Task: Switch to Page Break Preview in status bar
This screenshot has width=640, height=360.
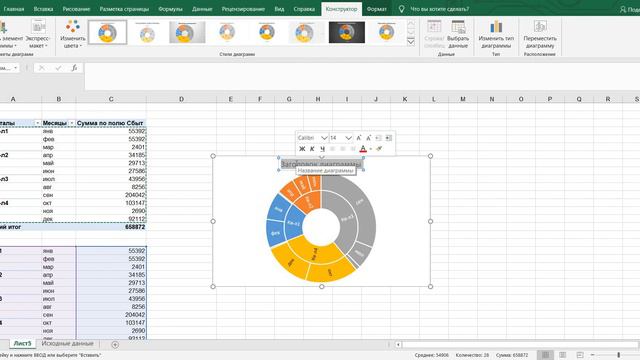Action: [580, 355]
